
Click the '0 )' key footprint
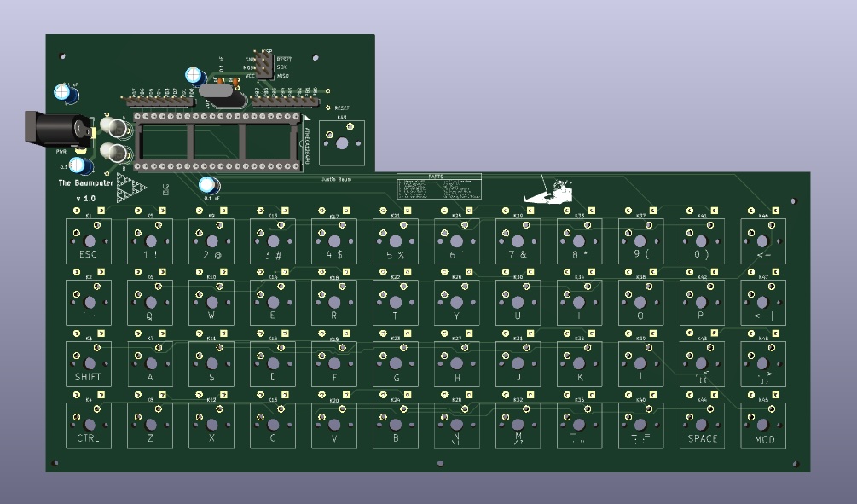[x=702, y=241]
